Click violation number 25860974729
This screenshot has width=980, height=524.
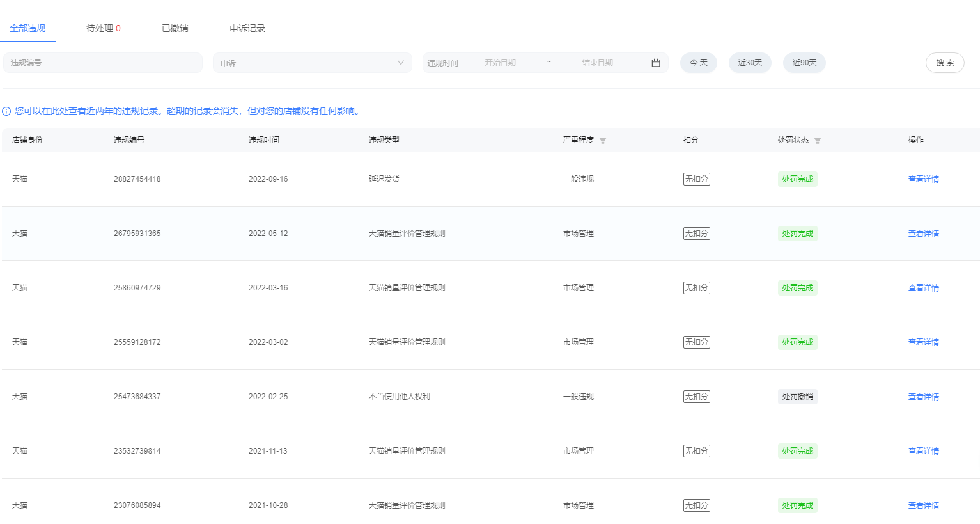pyautogui.click(x=137, y=288)
